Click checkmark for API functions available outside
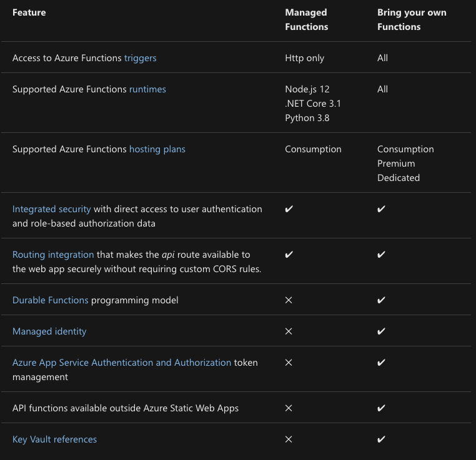 coord(381,408)
